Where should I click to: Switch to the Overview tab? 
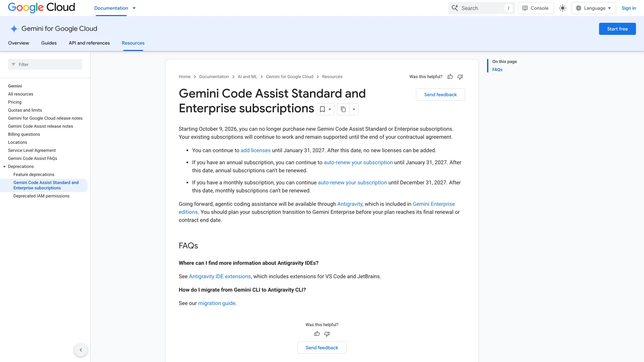pyautogui.click(x=18, y=43)
